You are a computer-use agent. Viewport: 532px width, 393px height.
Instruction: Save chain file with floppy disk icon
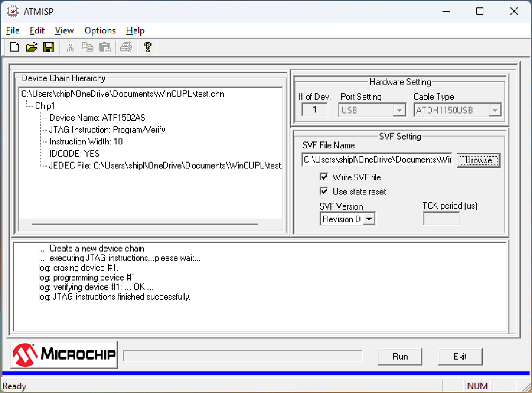click(x=49, y=47)
